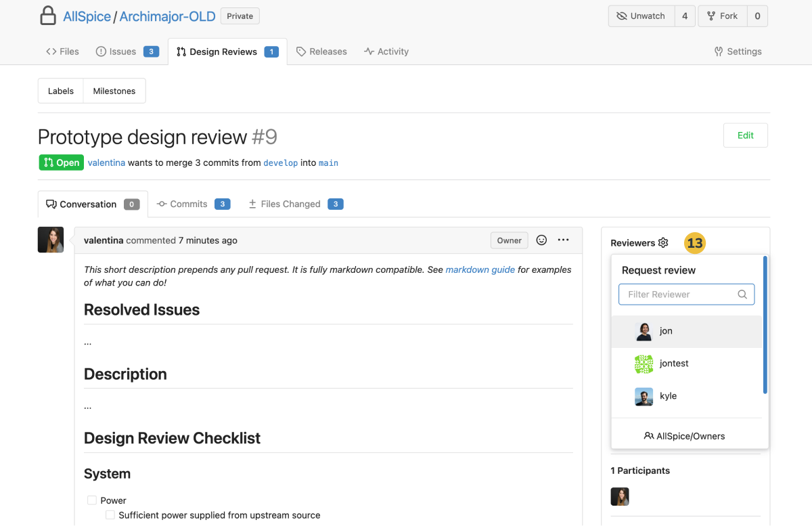Click jontest's green avatar icon
The width and height of the screenshot is (812, 526).
pyautogui.click(x=644, y=364)
